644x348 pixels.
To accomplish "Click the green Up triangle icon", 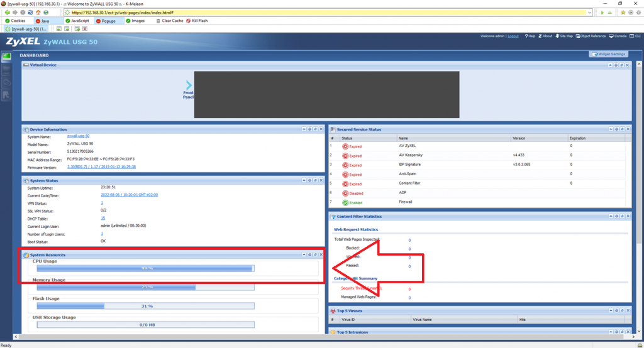I will [x=610, y=13].
